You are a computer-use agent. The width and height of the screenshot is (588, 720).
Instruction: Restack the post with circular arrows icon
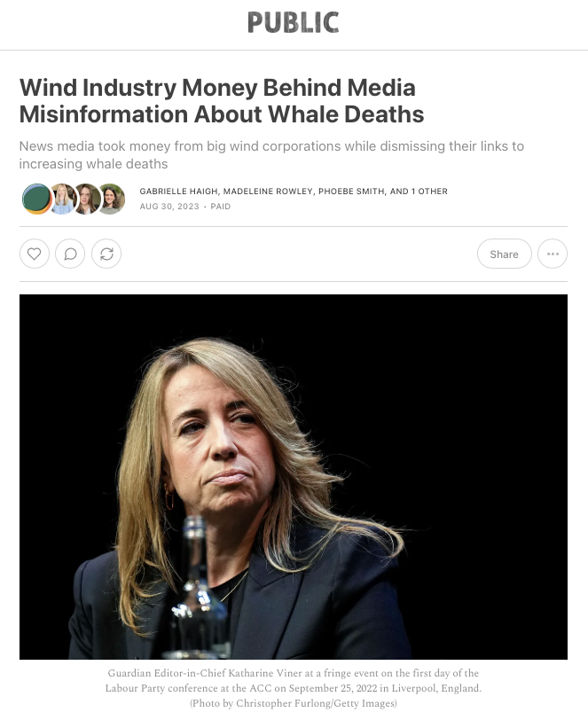point(106,254)
